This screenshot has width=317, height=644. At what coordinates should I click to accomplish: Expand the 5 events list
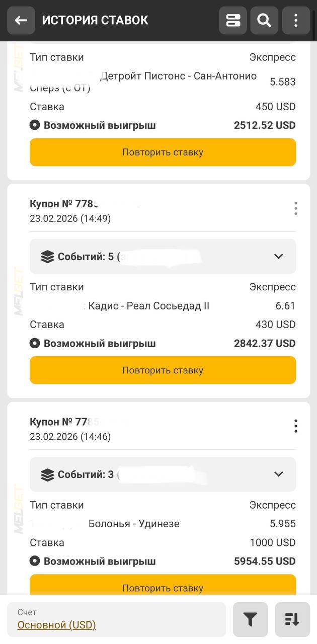pos(278,257)
